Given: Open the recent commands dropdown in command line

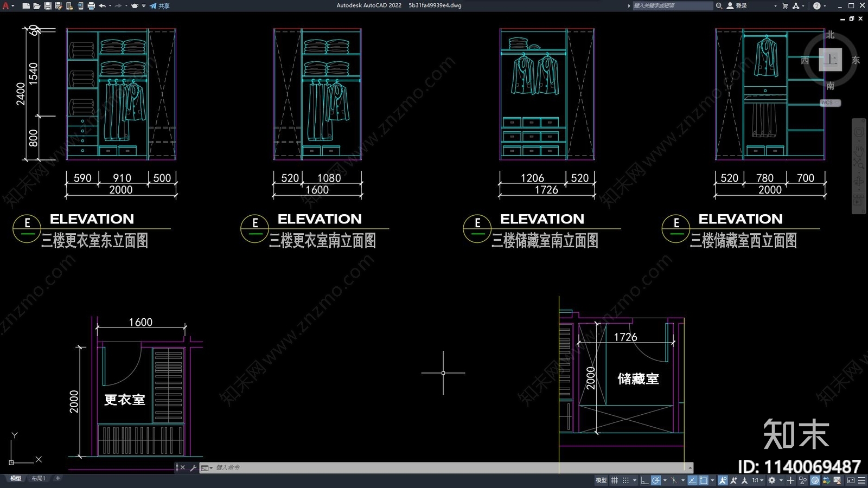Looking at the screenshot, I should tap(206, 467).
